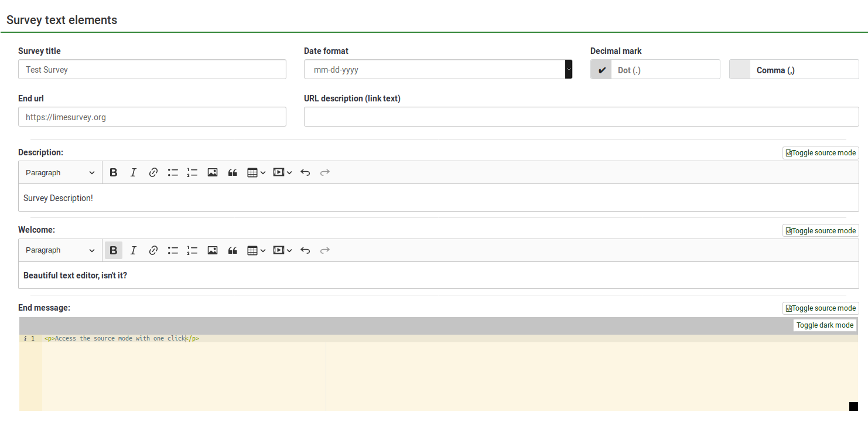Click the Survey title input field

pyautogui.click(x=152, y=70)
